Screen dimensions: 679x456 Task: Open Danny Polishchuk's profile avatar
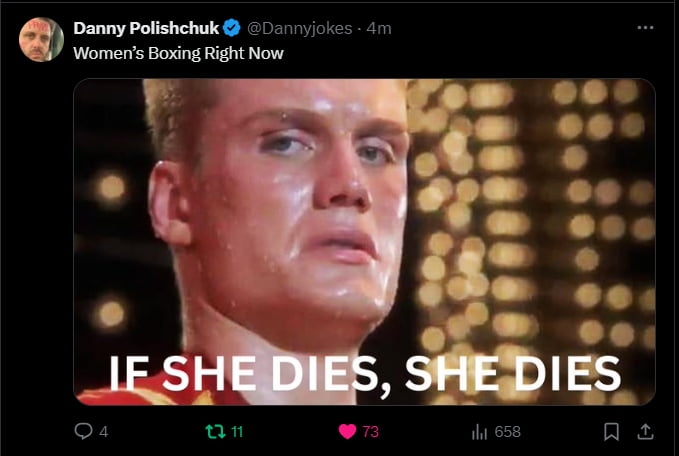tap(41, 39)
